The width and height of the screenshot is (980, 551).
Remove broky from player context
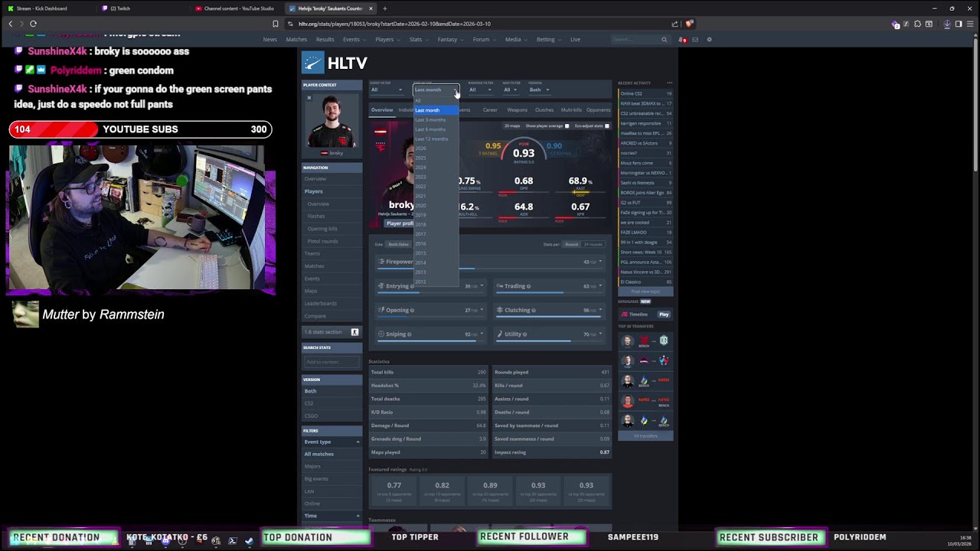tap(309, 98)
